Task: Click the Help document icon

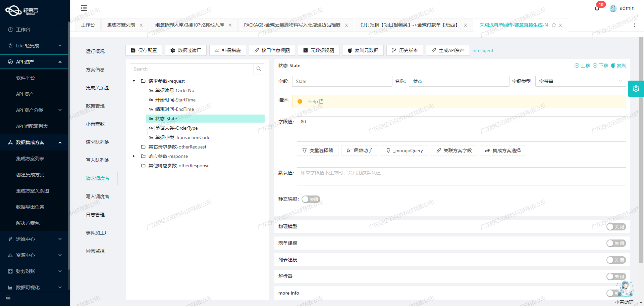Action: [x=321, y=101]
